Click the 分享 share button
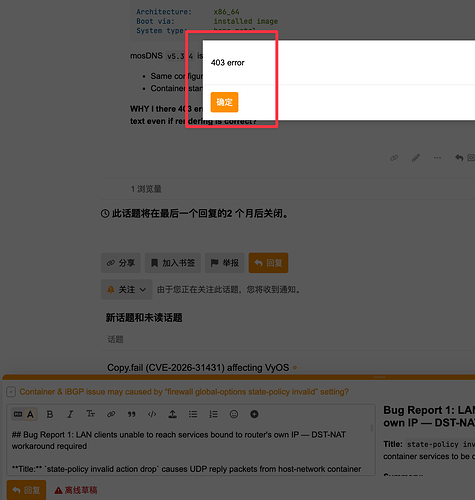This screenshot has height=500, width=475. click(121, 263)
